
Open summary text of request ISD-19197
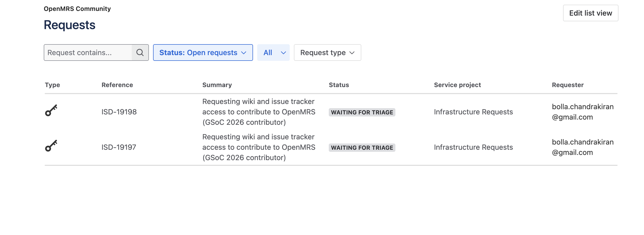(x=258, y=147)
